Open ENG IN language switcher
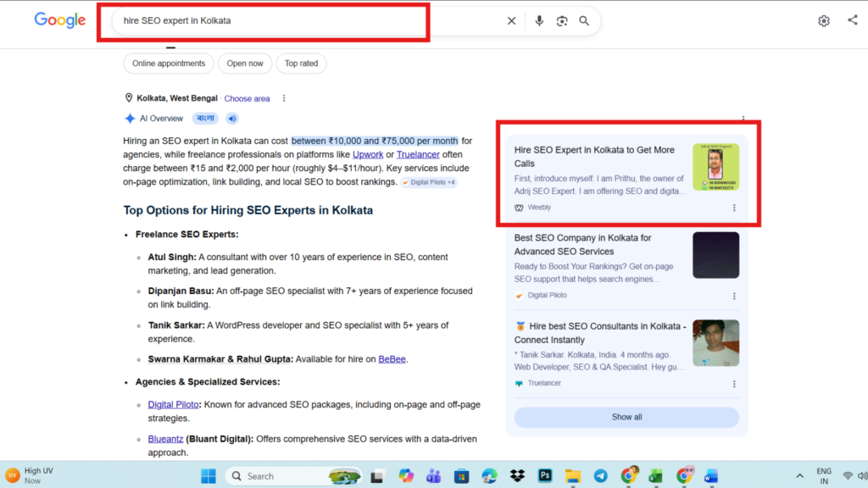The image size is (868, 488). pos(824,476)
